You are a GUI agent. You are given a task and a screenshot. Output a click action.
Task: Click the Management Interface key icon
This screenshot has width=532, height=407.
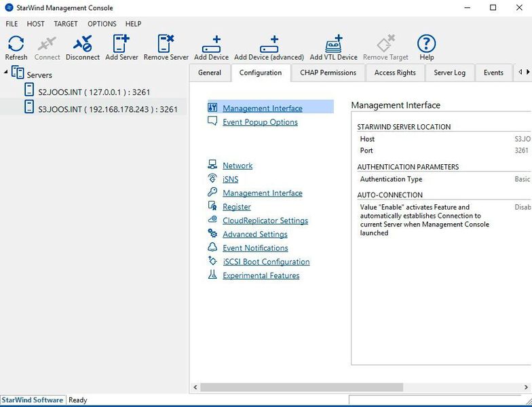pos(212,192)
